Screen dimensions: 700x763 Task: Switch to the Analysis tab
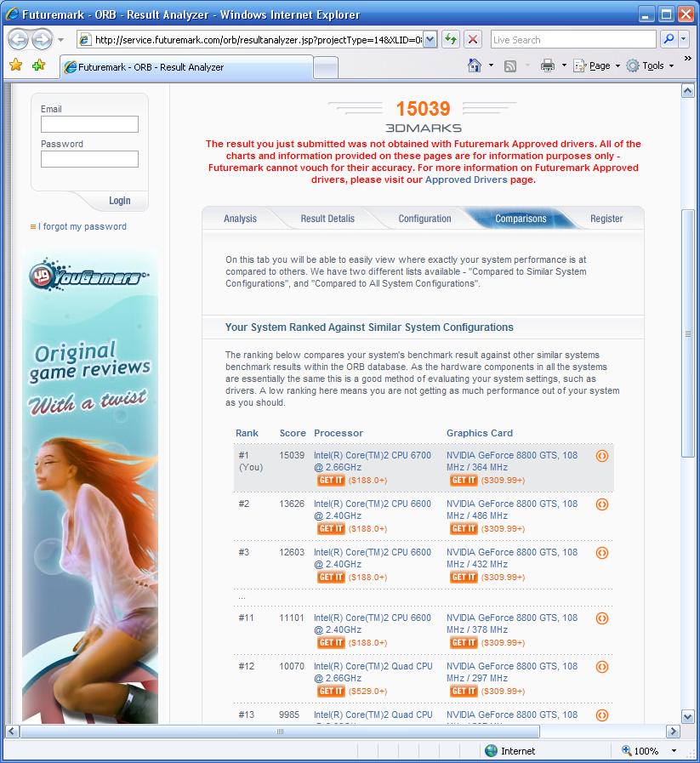240,219
